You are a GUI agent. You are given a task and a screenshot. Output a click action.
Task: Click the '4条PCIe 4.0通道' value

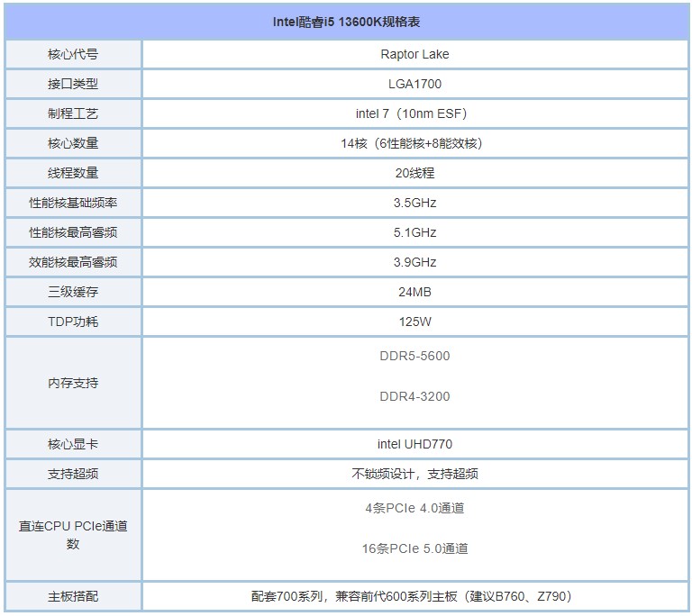coord(414,508)
